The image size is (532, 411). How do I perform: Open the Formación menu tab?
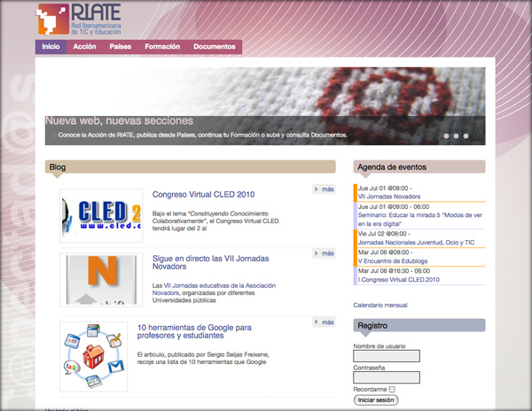coord(162,47)
